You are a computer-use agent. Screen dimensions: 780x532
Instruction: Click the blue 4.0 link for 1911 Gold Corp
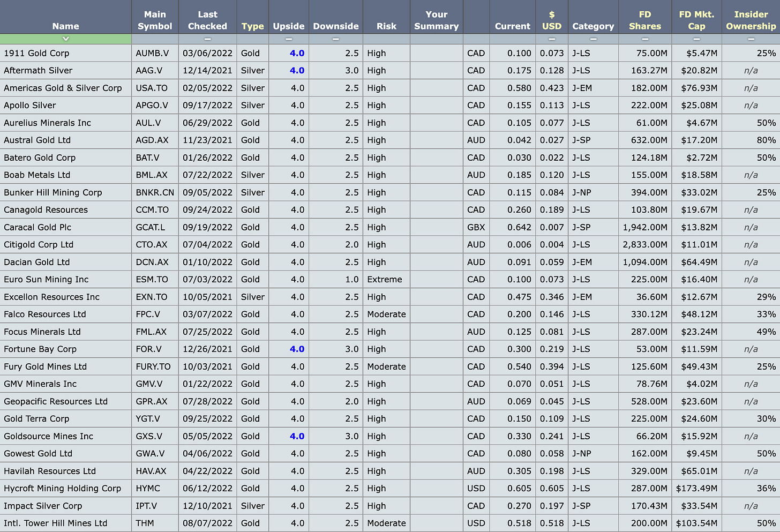[297, 53]
